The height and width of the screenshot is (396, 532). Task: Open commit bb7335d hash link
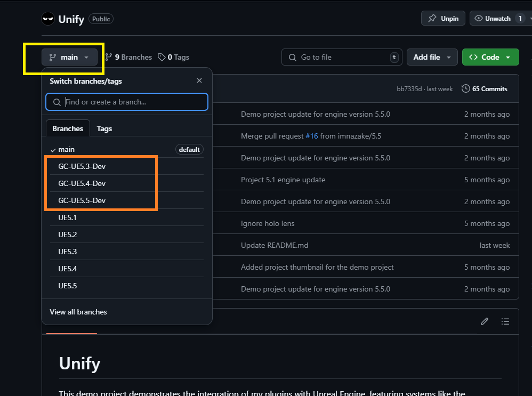pos(409,89)
